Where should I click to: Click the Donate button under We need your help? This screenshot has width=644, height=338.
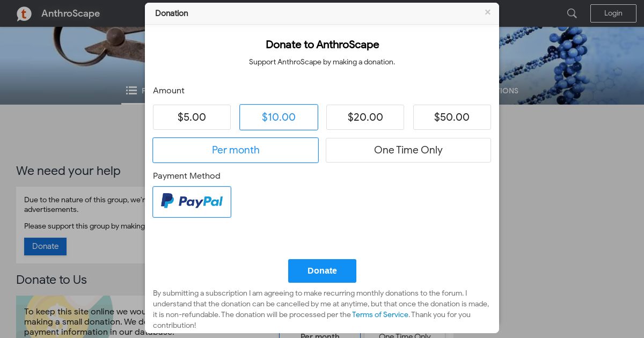click(x=45, y=246)
